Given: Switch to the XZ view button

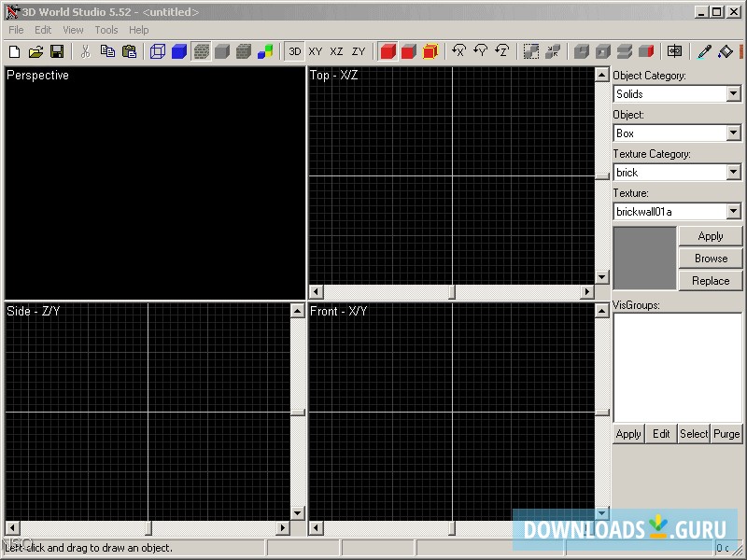Looking at the screenshot, I should (x=336, y=51).
